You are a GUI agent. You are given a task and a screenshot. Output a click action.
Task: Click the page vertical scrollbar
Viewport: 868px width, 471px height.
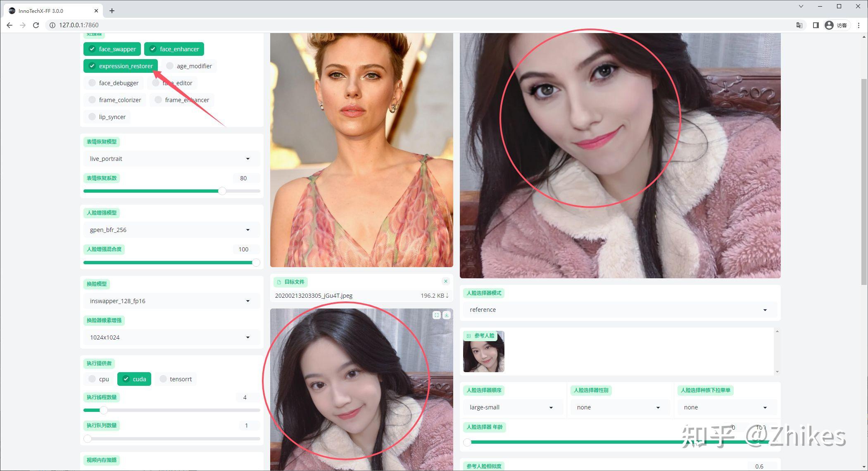point(864,182)
